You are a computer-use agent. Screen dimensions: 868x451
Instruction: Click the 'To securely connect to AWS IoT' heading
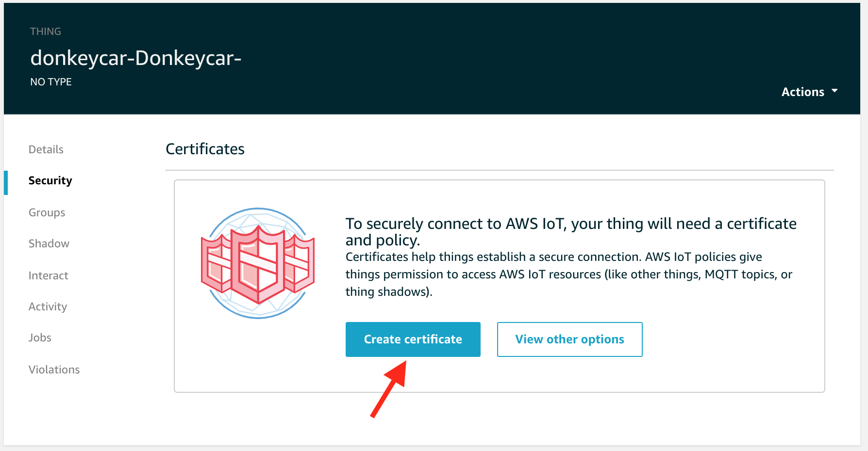point(571,232)
